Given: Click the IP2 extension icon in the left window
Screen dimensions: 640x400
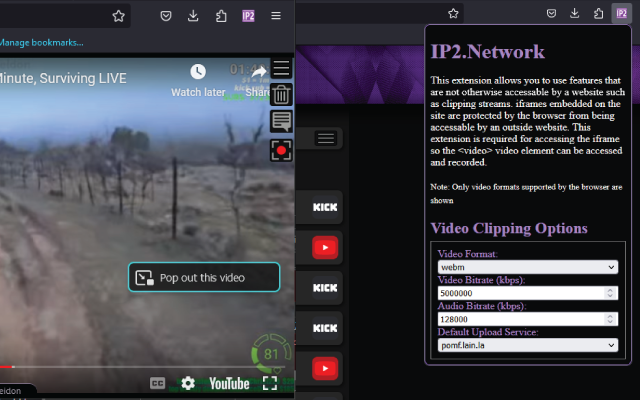Looking at the screenshot, I should coord(248,16).
